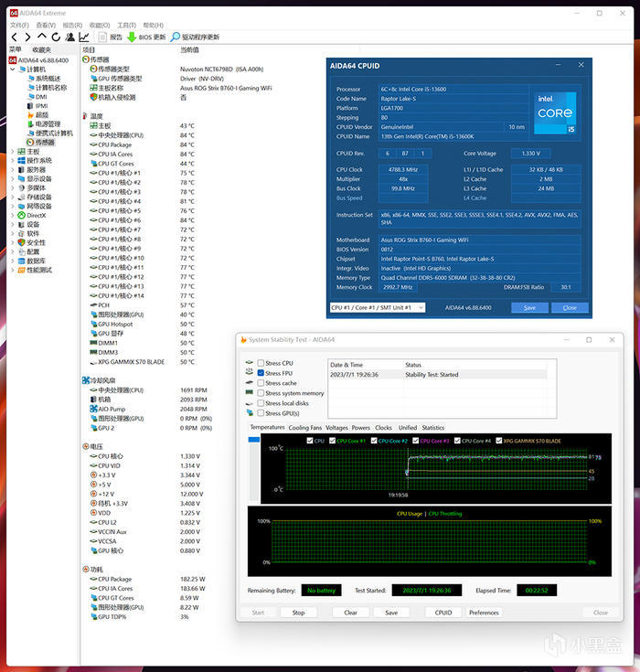The height and width of the screenshot is (672, 640).
Task: Open the 文件(F) menu
Action: 19,26
